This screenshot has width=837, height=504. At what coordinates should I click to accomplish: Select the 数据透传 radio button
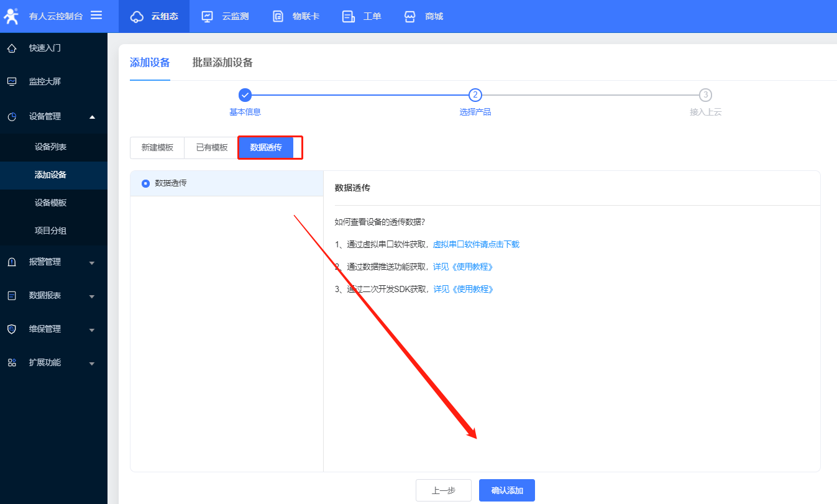pyautogui.click(x=146, y=183)
